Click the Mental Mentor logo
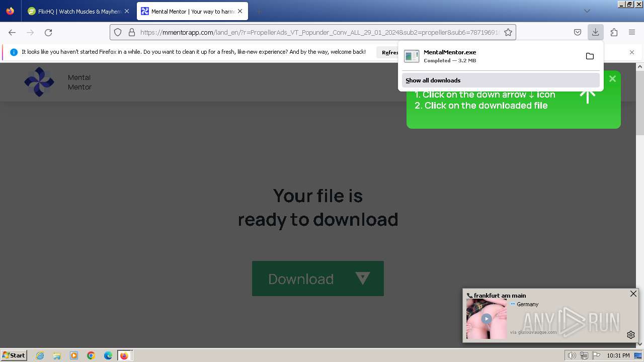 (39, 82)
